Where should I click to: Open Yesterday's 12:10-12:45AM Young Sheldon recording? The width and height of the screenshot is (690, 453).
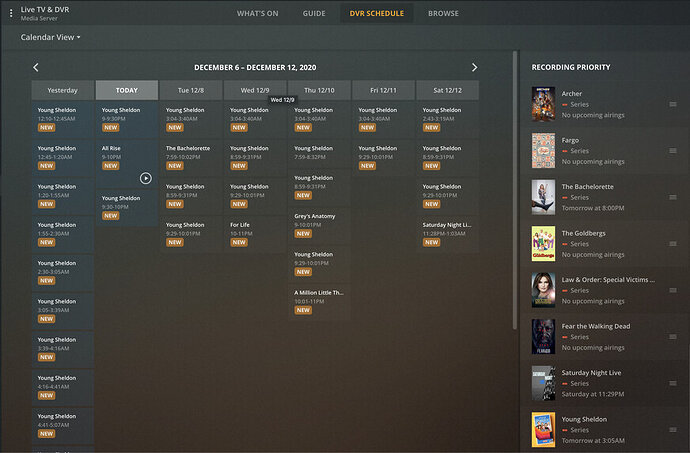tap(62, 120)
